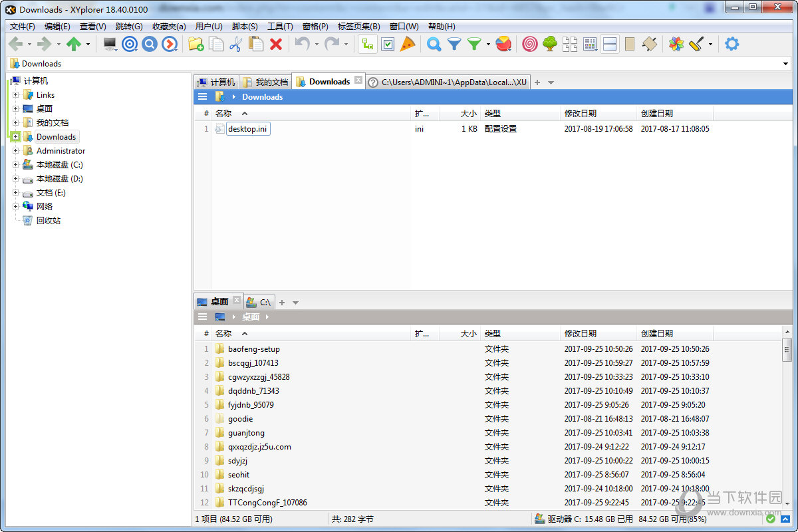This screenshot has height=532, width=798.
Task: Expand the Administrator tree node
Action: point(16,151)
